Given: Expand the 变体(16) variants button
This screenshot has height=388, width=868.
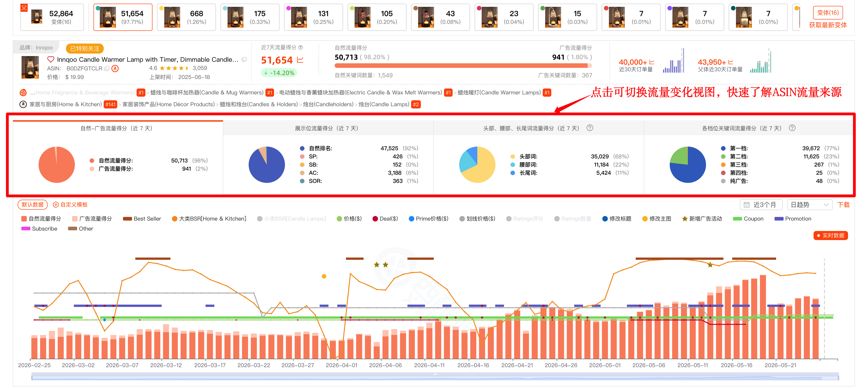Looking at the screenshot, I should 828,12.
